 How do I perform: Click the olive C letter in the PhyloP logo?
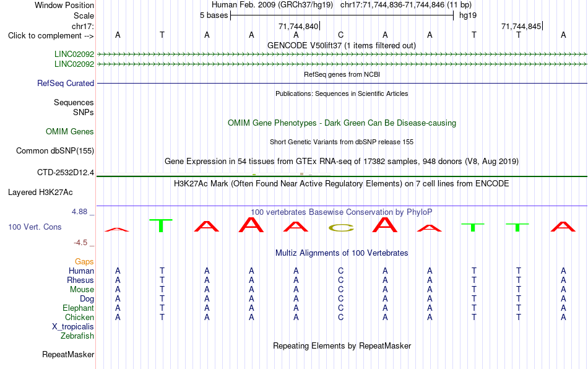coord(341,228)
